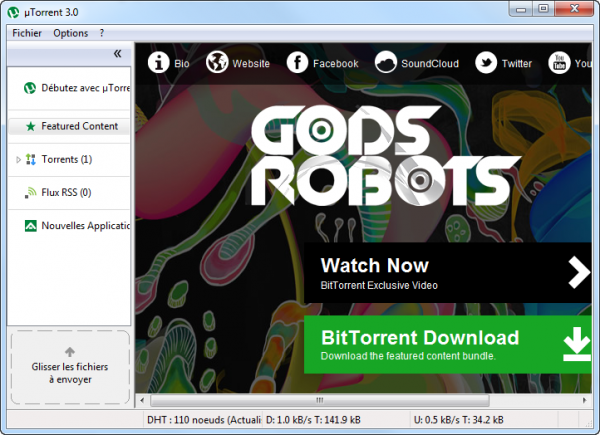Click the Glisser les fichiers drop zone
Screen dimensions: 600x435
pyautogui.click(x=70, y=367)
